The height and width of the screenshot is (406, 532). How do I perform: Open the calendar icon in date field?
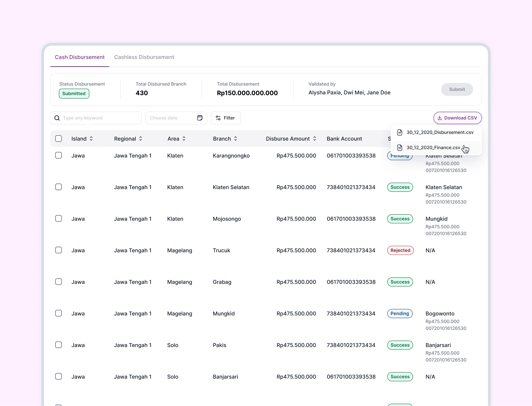click(x=200, y=118)
